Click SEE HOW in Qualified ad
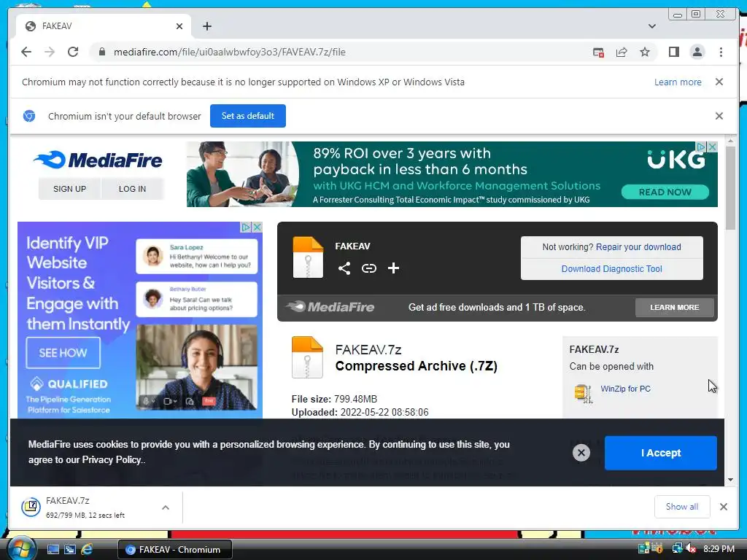Viewport: 747px width, 560px height. click(63, 353)
